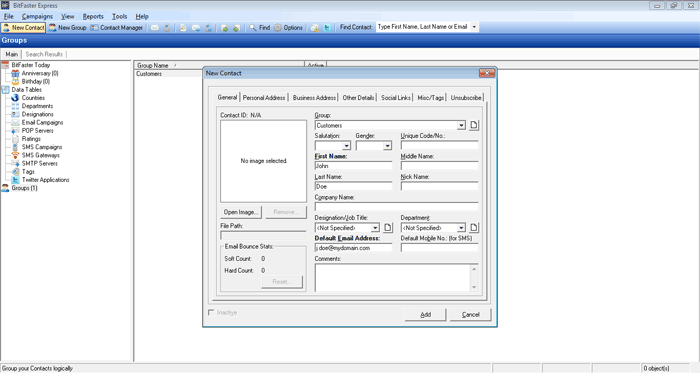Select BitFaster Today tree node
This screenshot has height=373, width=700.
coord(31,65)
